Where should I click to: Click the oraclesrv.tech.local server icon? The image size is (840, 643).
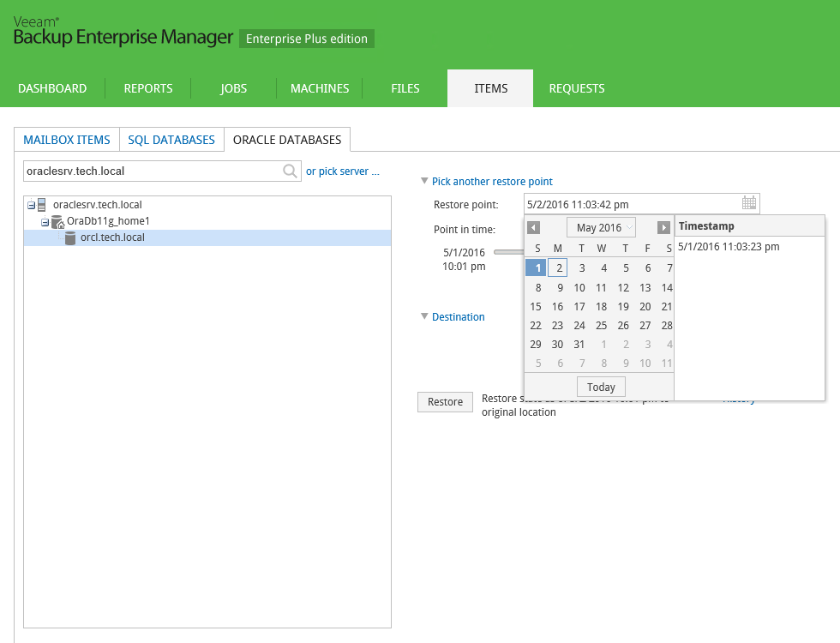pyautogui.click(x=42, y=205)
